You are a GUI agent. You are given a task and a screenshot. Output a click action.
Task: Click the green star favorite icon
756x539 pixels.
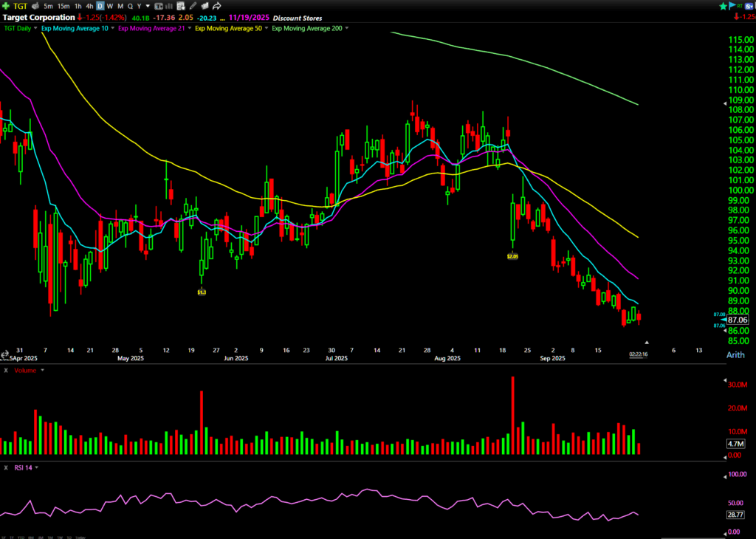pyautogui.click(x=723, y=6)
